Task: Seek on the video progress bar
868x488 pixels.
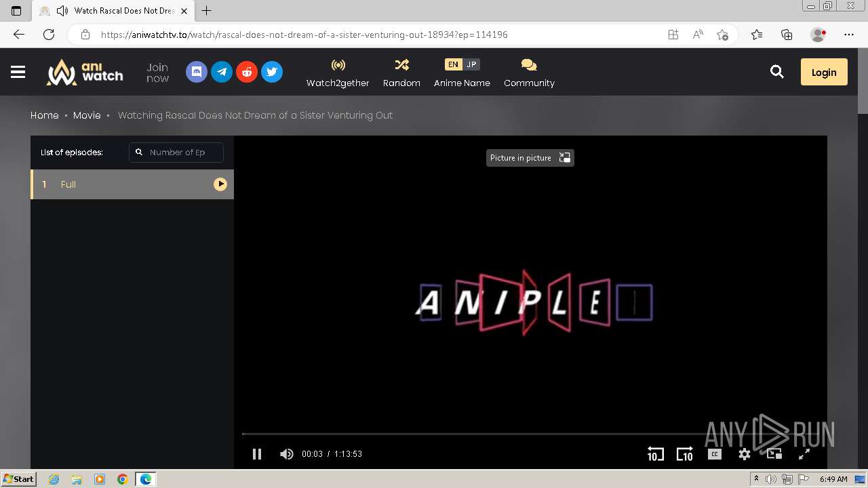Action: (x=530, y=434)
